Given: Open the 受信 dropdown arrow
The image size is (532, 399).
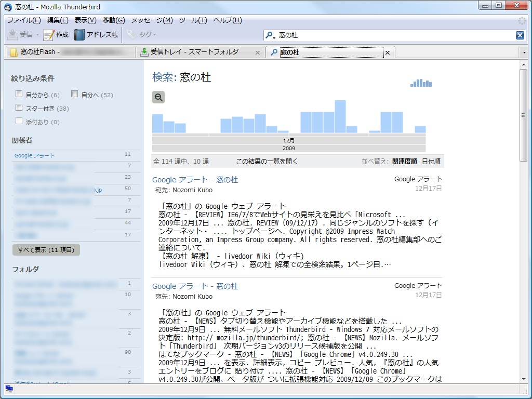Looking at the screenshot, I should (x=37, y=35).
